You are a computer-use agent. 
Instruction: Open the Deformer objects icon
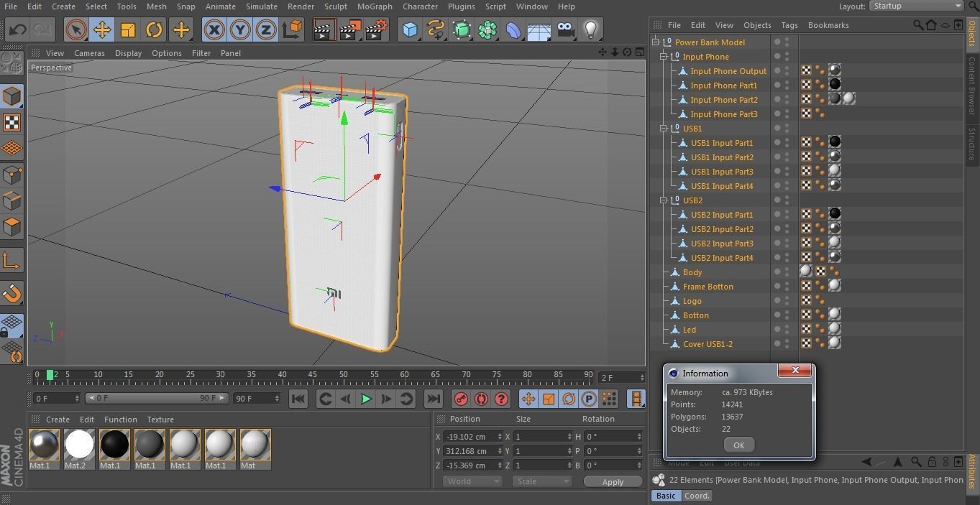(513, 29)
